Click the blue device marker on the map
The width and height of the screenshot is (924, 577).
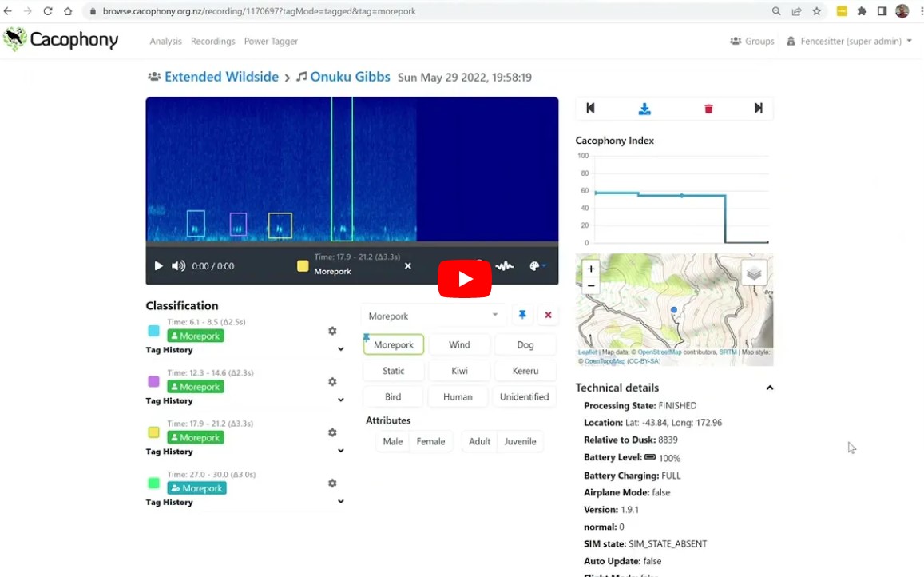[673, 310]
